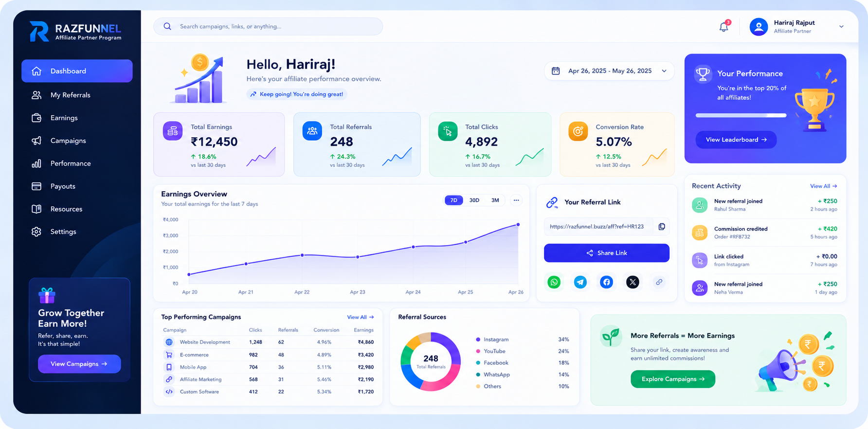Screen dimensions: 868x429
Task: Click the RazFunnel logo
Action: click(75, 32)
